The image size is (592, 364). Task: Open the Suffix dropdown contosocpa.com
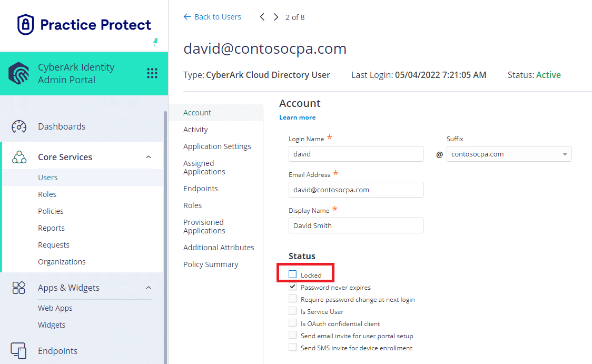click(x=509, y=154)
